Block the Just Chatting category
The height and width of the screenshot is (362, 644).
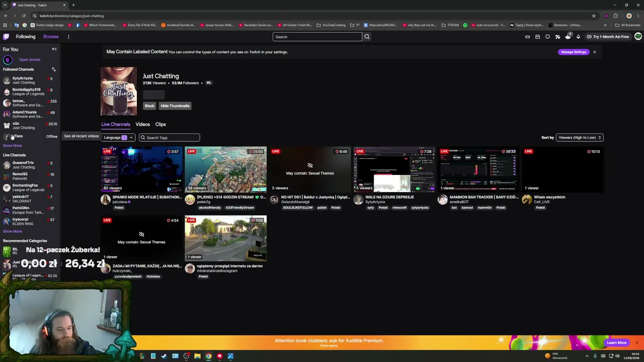point(149,106)
